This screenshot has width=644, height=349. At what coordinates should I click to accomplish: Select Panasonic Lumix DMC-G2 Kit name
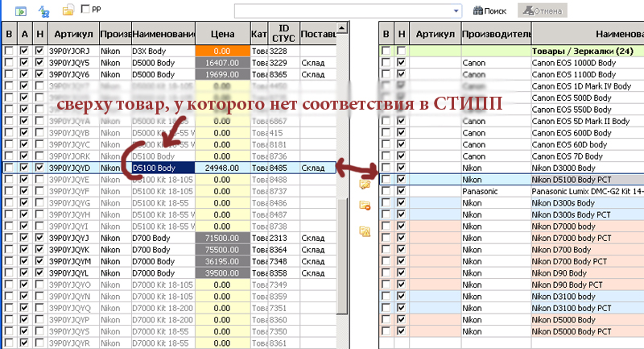pyautogui.click(x=588, y=191)
